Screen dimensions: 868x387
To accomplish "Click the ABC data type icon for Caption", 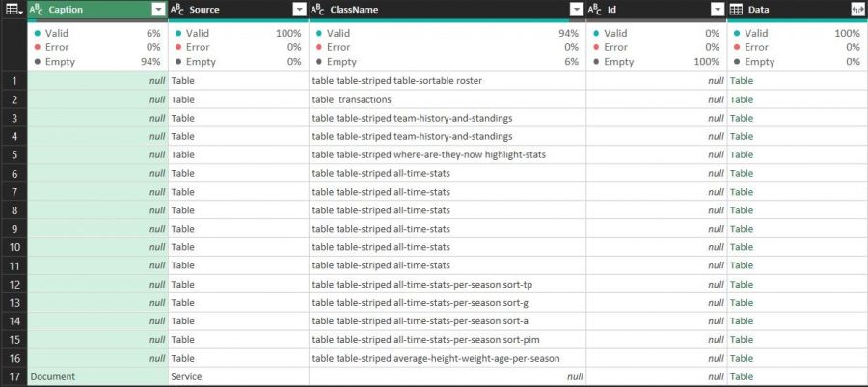I will pos(36,10).
